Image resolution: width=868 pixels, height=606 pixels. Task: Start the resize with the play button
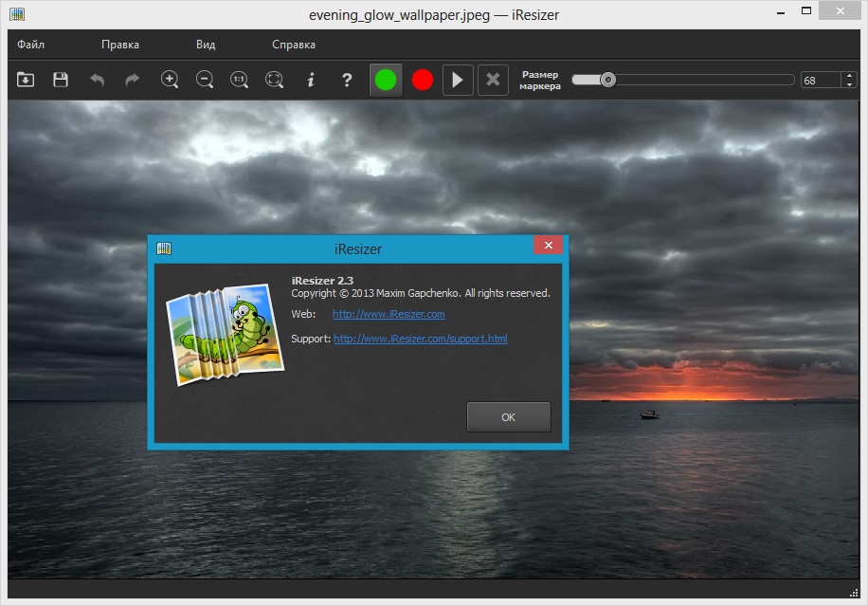coord(458,80)
